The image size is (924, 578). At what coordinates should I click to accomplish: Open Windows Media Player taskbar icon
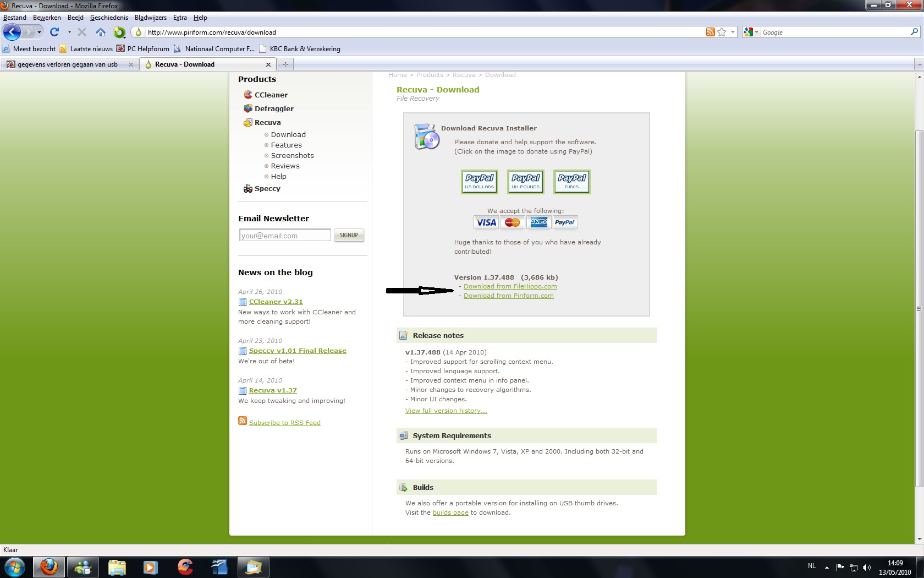pyautogui.click(x=150, y=567)
